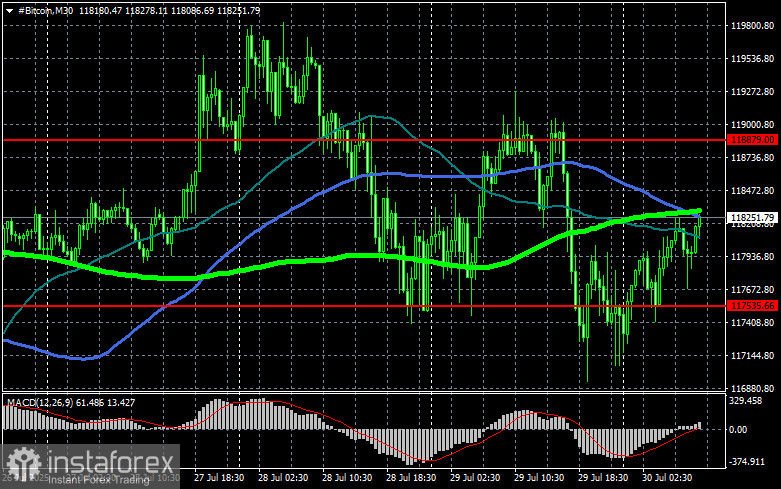Click the 28 Jul 10:30 time label

347,477
